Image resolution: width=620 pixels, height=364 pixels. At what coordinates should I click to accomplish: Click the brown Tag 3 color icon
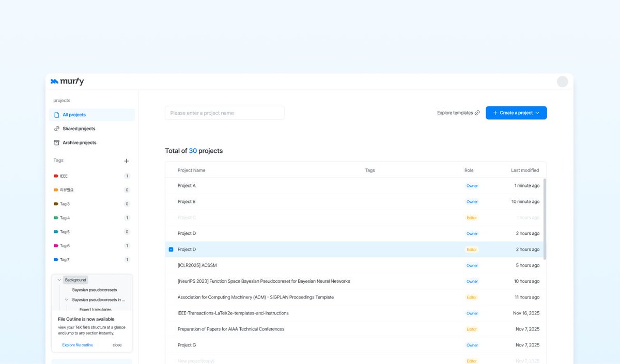(56, 204)
